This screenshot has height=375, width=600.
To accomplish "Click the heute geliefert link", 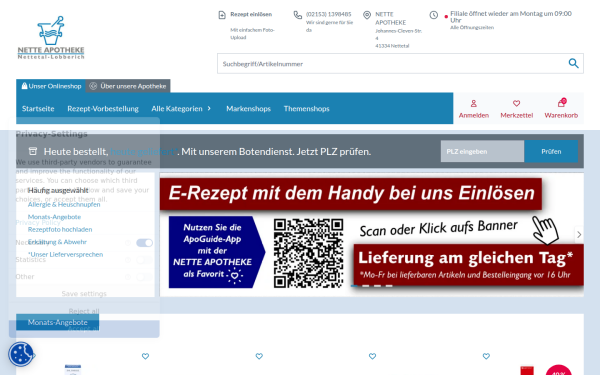I will click(x=144, y=152).
